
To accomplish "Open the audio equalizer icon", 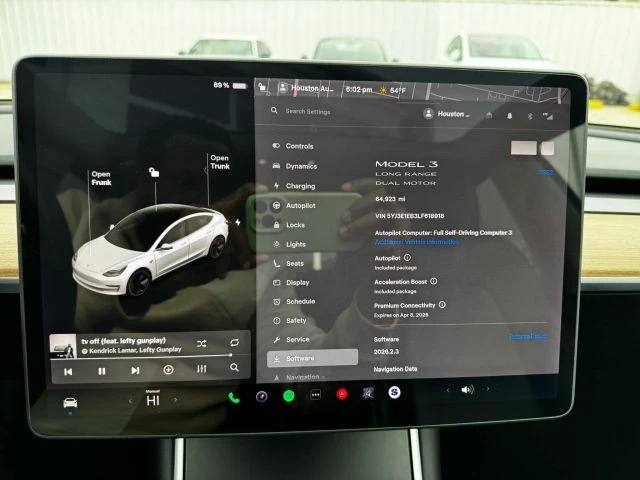I will (201, 369).
